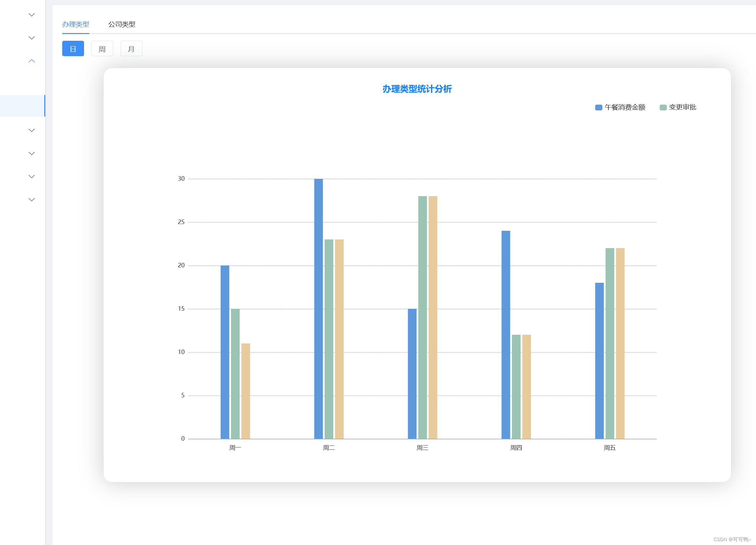Expand the bottommost sidebar menu chevron
This screenshot has height=545, width=756.
click(x=32, y=199)
